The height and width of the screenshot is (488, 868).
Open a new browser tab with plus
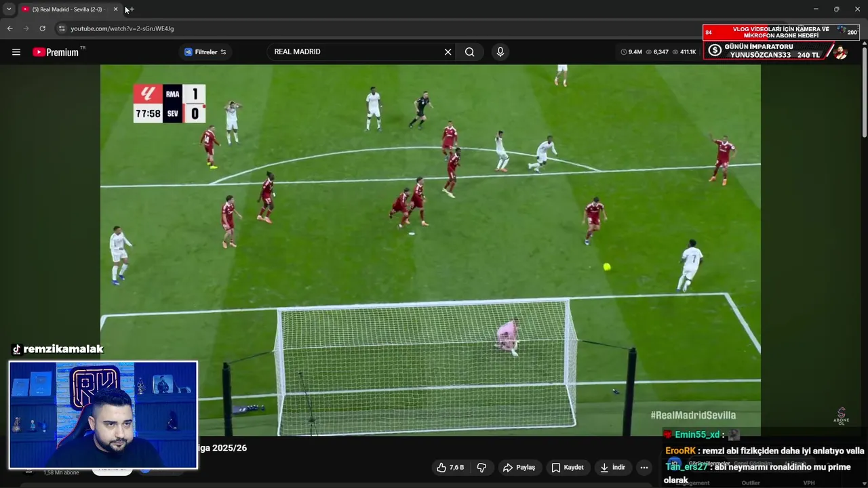tap(130, 9)
